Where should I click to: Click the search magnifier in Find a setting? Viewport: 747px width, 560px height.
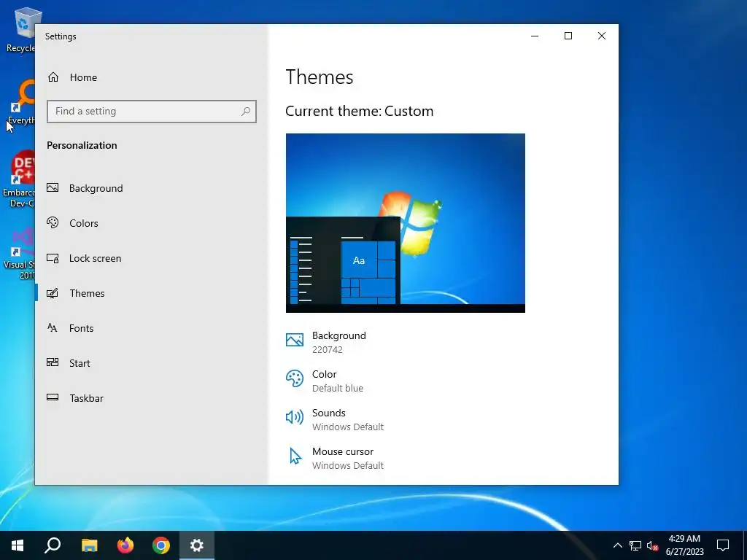pos(246,112)
